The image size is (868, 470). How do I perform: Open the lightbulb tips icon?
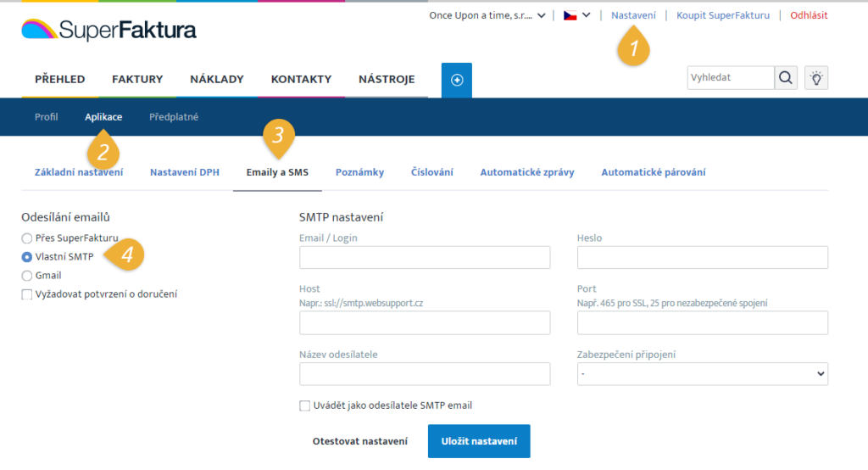click(816, 78)
